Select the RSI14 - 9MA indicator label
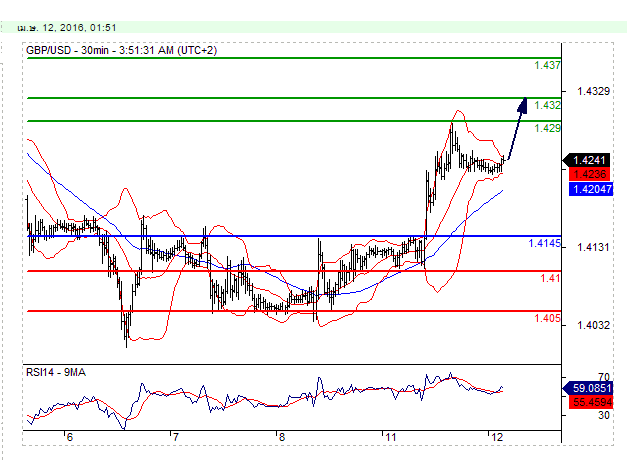This screenshot has width=627, height=460. click(x=56, y=372)
